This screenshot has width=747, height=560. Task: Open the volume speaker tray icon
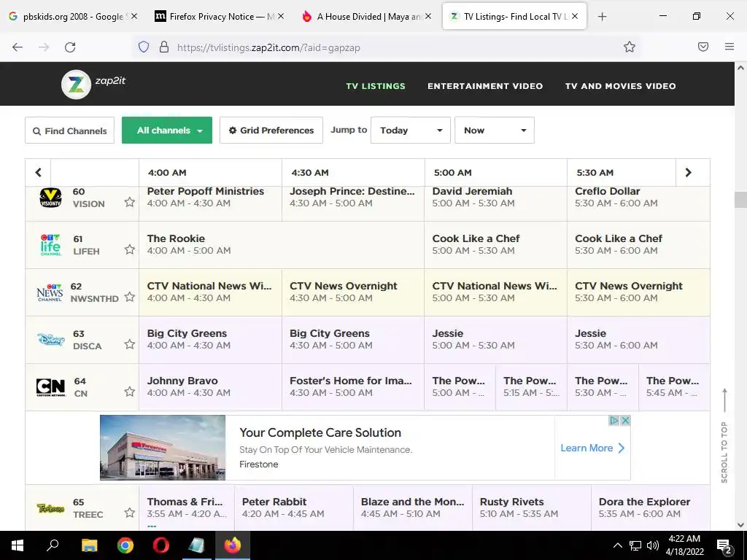pyautogui.click(x=653, y=545)
